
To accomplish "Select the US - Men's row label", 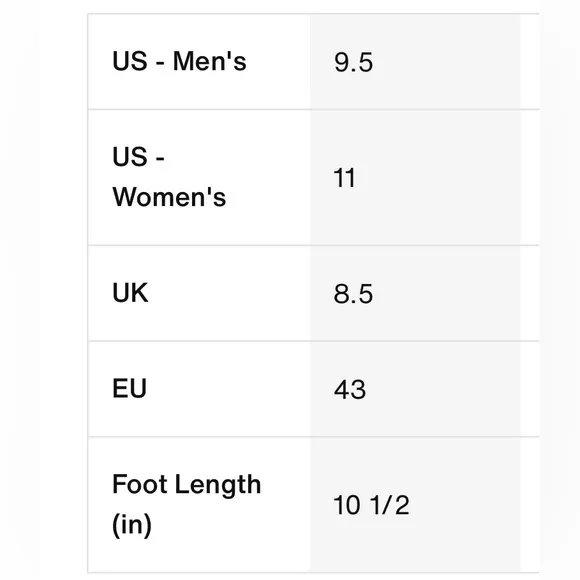I will [x=179, y=61].
